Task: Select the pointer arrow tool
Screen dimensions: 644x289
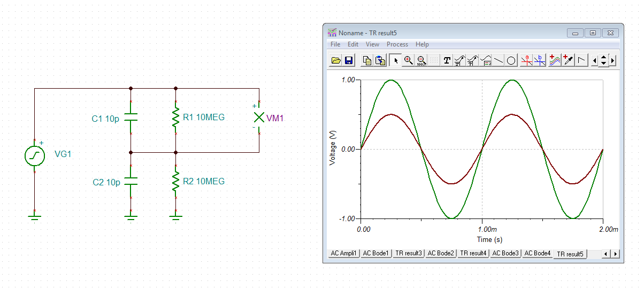Action: [396, 60]
